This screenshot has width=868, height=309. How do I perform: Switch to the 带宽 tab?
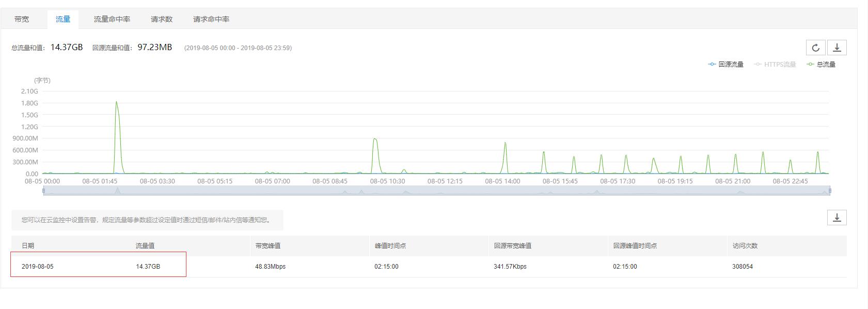click(x=22, y=19)
